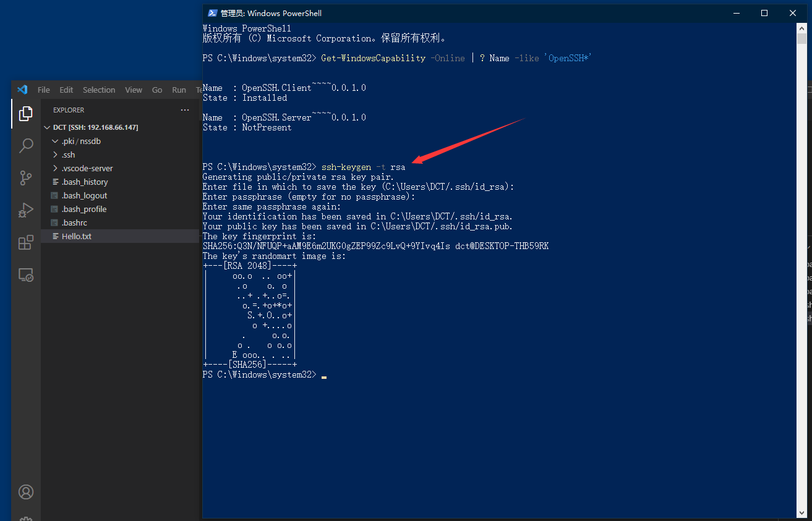Maximize the PowerShell window
812x521 pixels.
click(764, 13)
